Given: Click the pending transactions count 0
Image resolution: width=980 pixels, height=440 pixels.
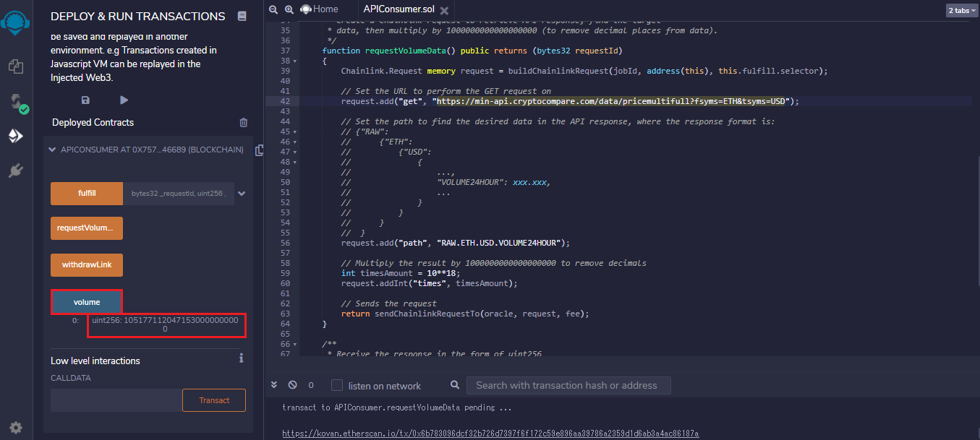Looking at the screenshot, I should click(x=311, y=385).
